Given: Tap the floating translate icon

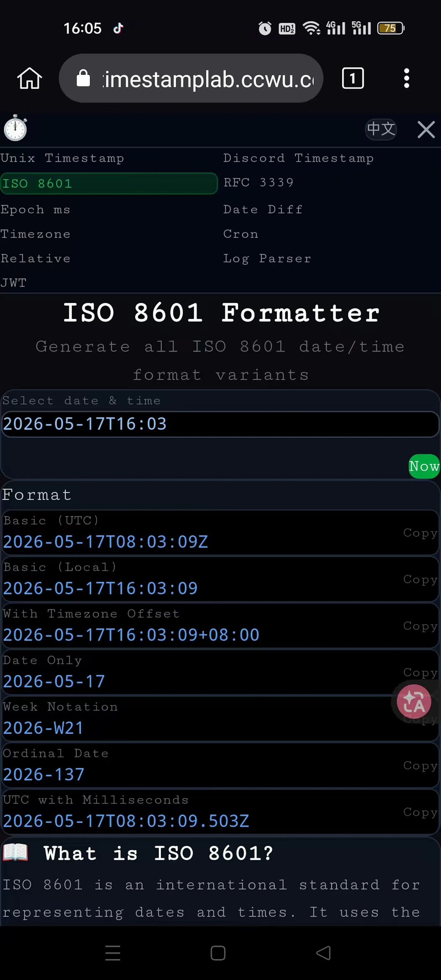Looking at the screenshot, I should pyautogui.click(x=414, y=702).
